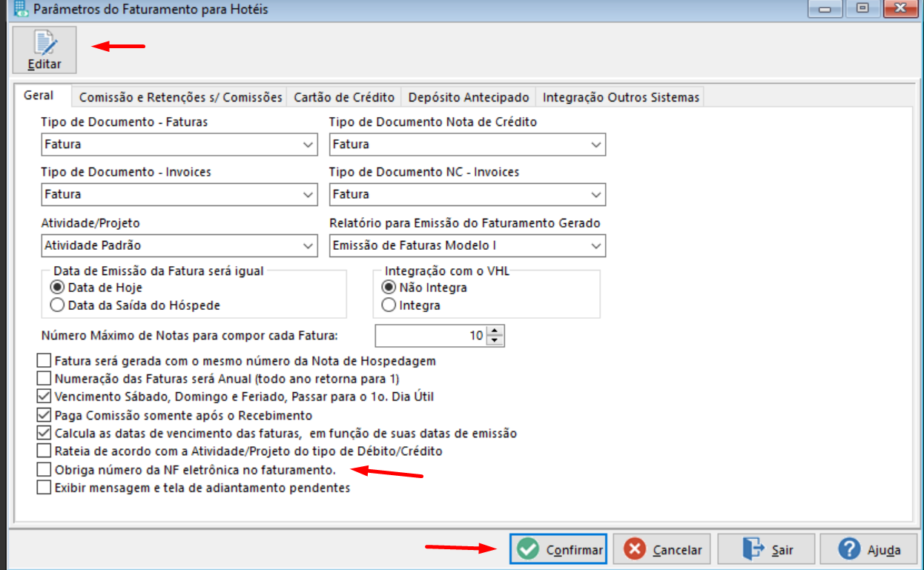Open the Ajuda help button
This screenshot has width=924, height=570.
click(869, 549)
